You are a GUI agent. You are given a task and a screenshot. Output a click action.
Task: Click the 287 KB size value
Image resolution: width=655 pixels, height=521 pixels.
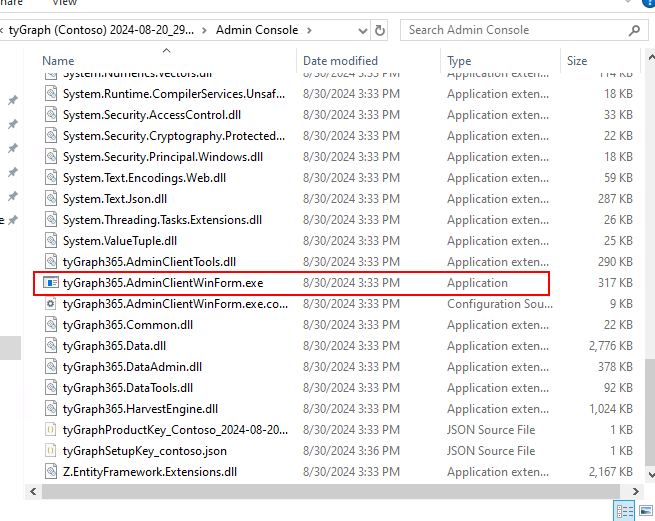click(615, 199)
